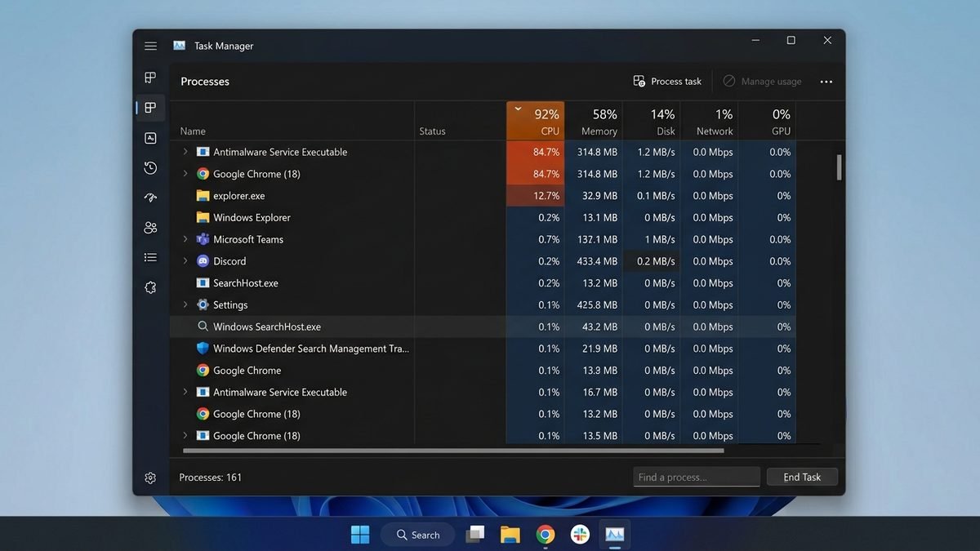Screen dimensions: 980x551
Task: Click the Processes page heading
Action: (205, 82)
